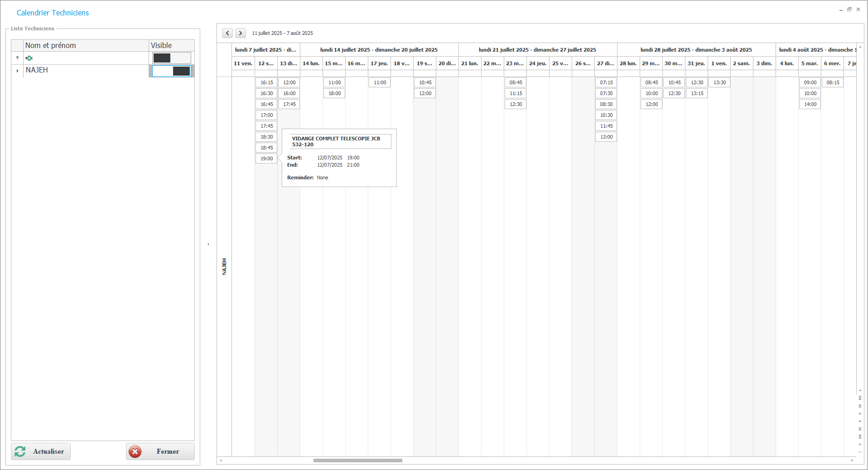Jump to last row using bottom arrow icon
Image resolution: width=868 pixels, height=470 pixels.
(860, 437)
